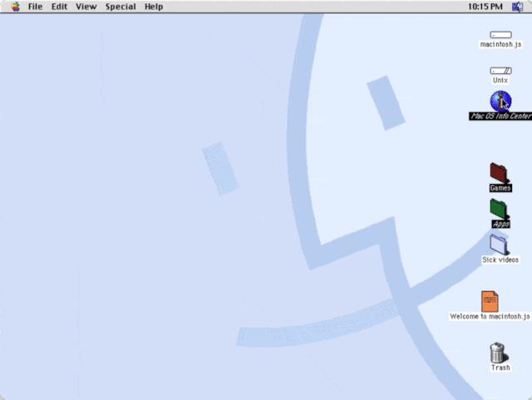Click the macintosh.js label text
This screenshot has width=532, height=400.
[x=501, y=44]
